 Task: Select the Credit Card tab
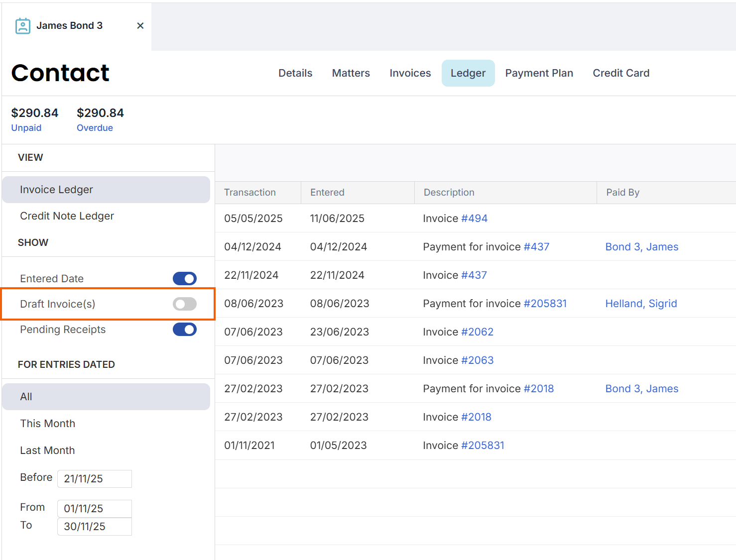620,73
